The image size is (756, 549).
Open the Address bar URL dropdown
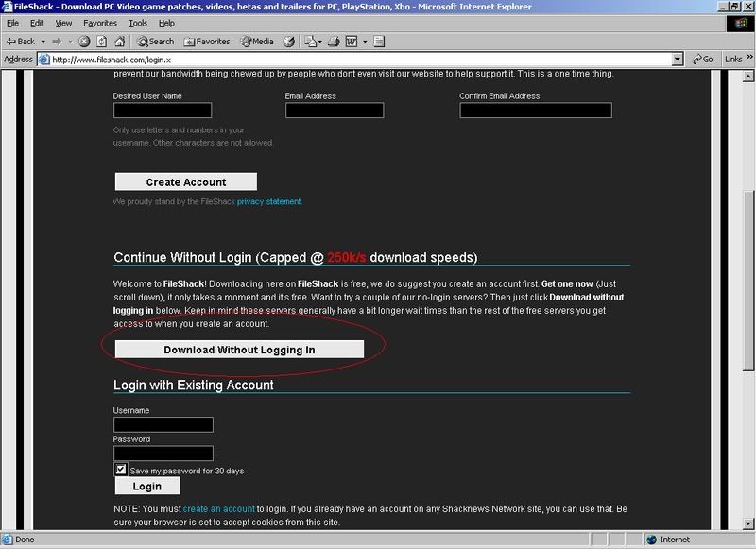678,60
